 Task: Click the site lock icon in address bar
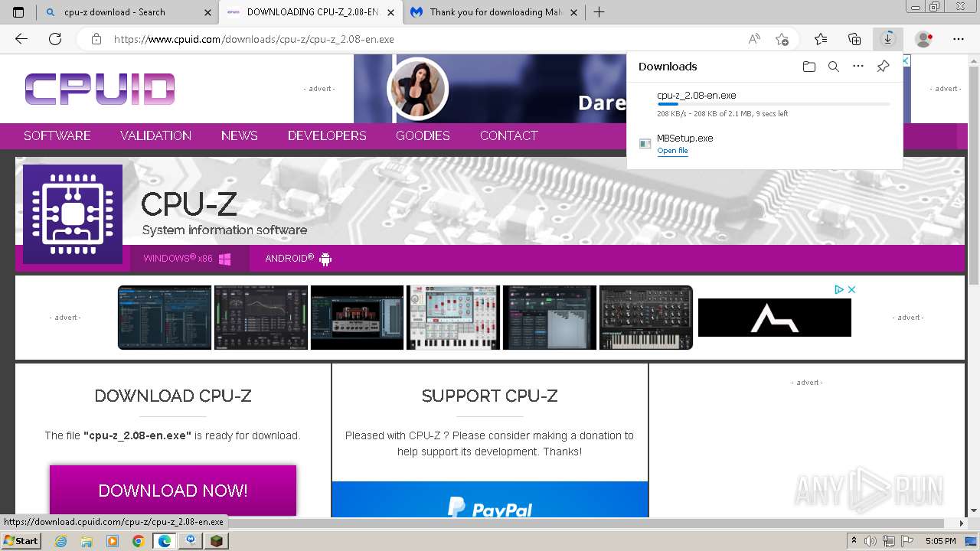96,39
